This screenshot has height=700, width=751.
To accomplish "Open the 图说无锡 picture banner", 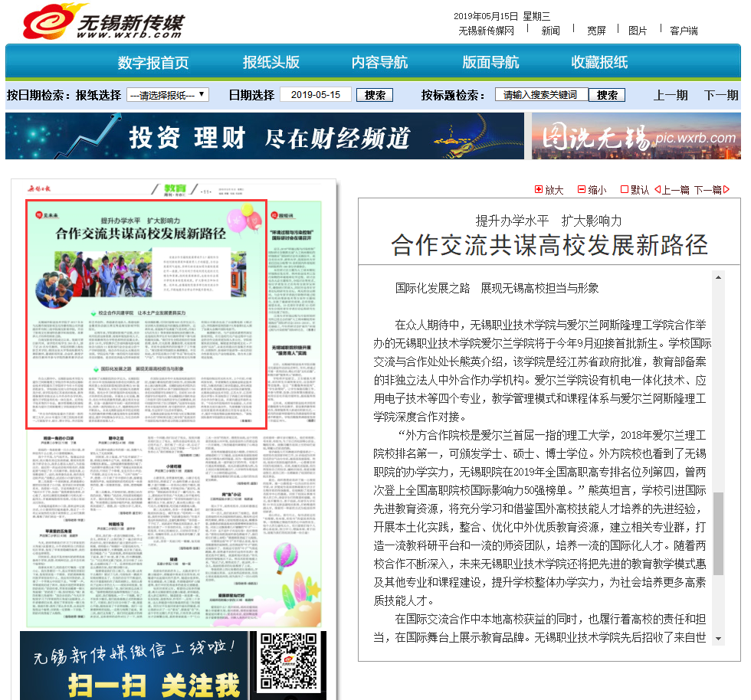I will point(635,136).
